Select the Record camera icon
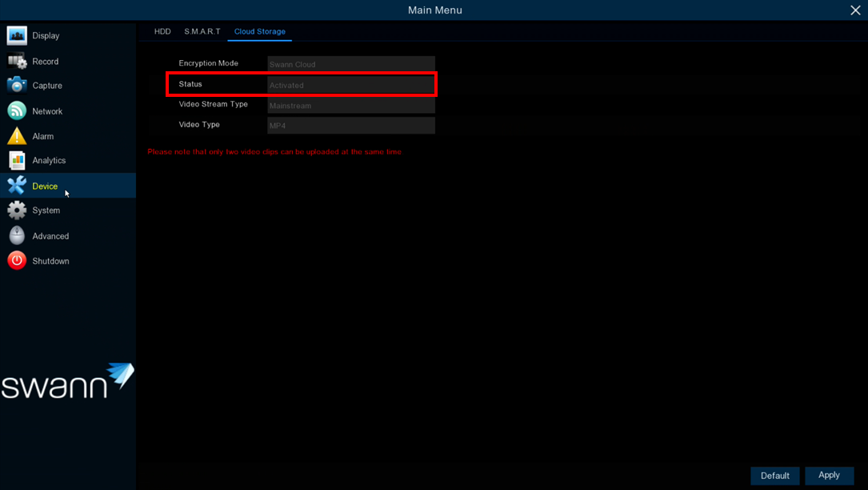The width and height of the screenshot is (868, 490). 17,62
